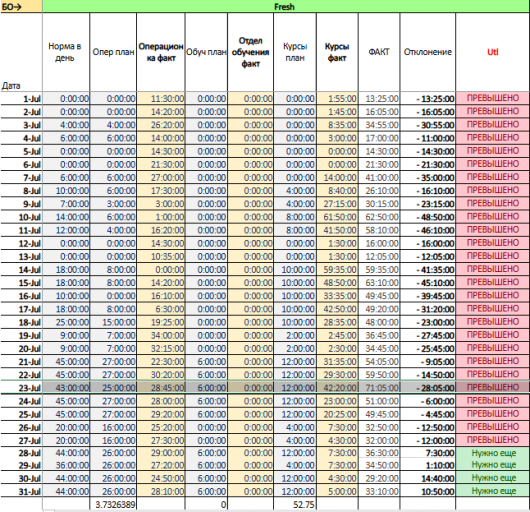
Task: Click Операцион факт 10:35:00 on 13-Jul
Action: 161,257
